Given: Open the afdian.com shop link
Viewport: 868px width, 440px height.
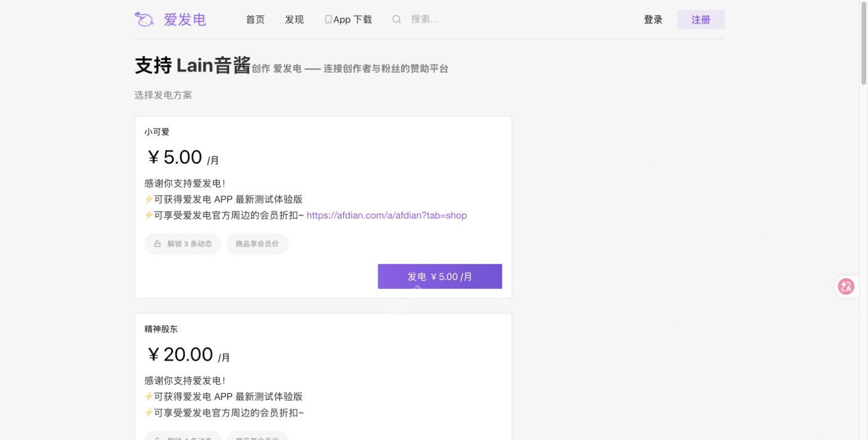Looking at the screenshot, I should [x=387, y=215].
